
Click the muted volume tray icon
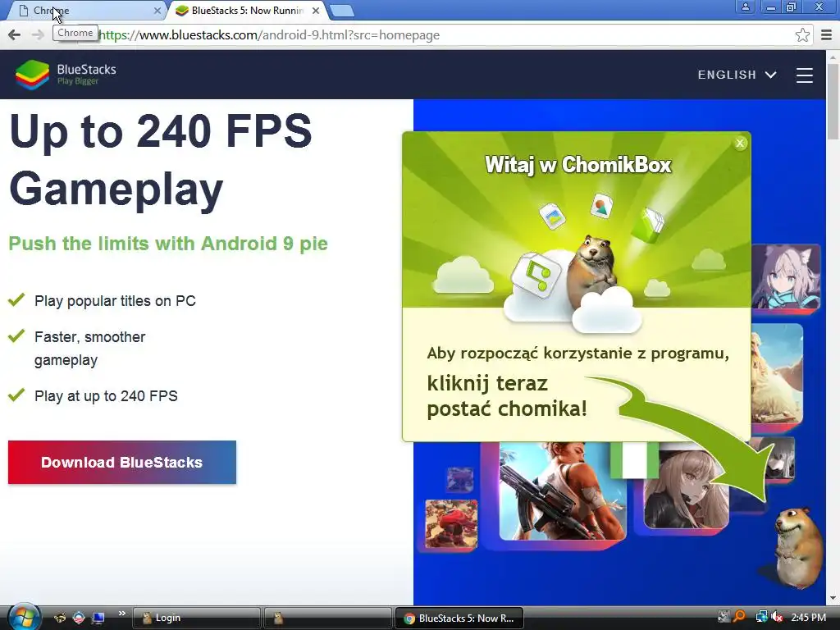pyautogui.click(x=776, y=617)
